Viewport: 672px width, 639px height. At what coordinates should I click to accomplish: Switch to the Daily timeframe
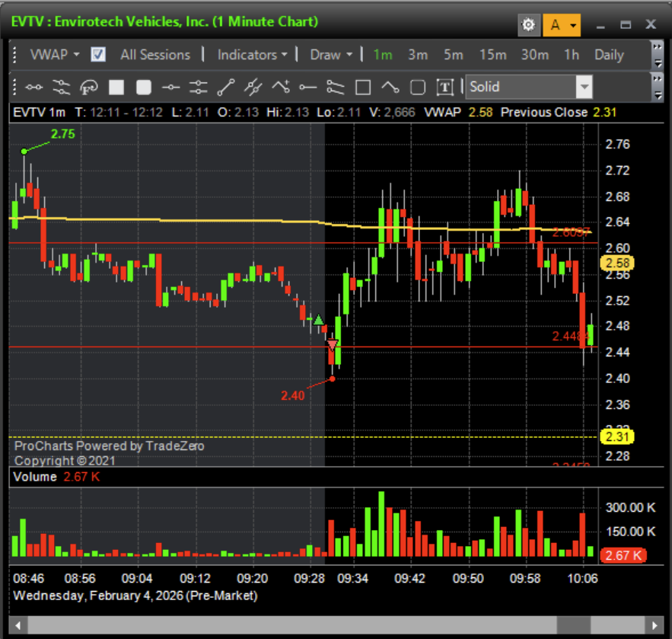coord(609,55)
